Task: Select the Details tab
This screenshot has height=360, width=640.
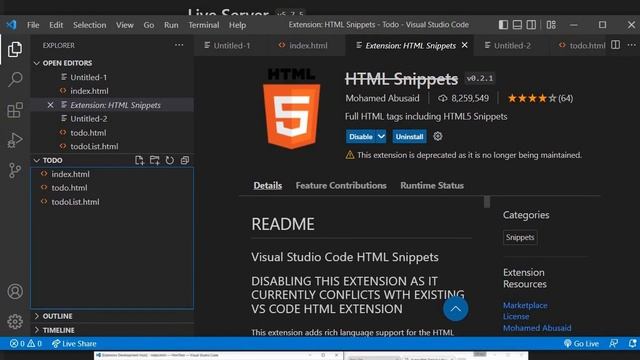Action: pos(267,185)
